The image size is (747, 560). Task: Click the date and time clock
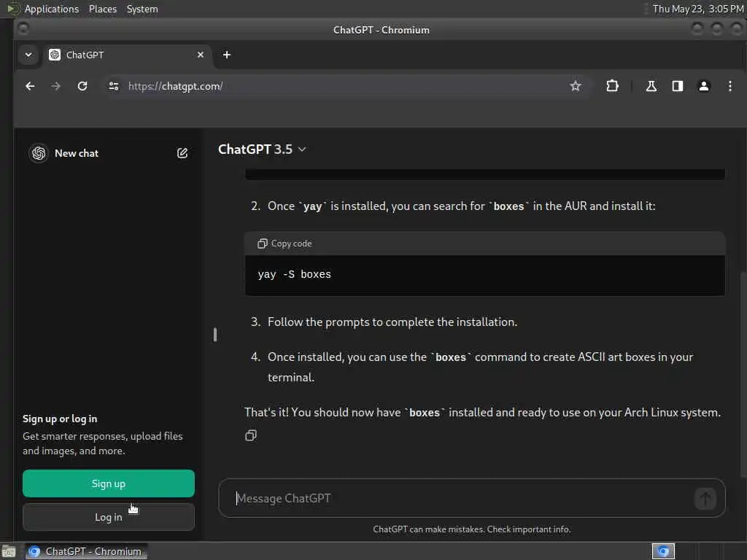coord(698,9)
